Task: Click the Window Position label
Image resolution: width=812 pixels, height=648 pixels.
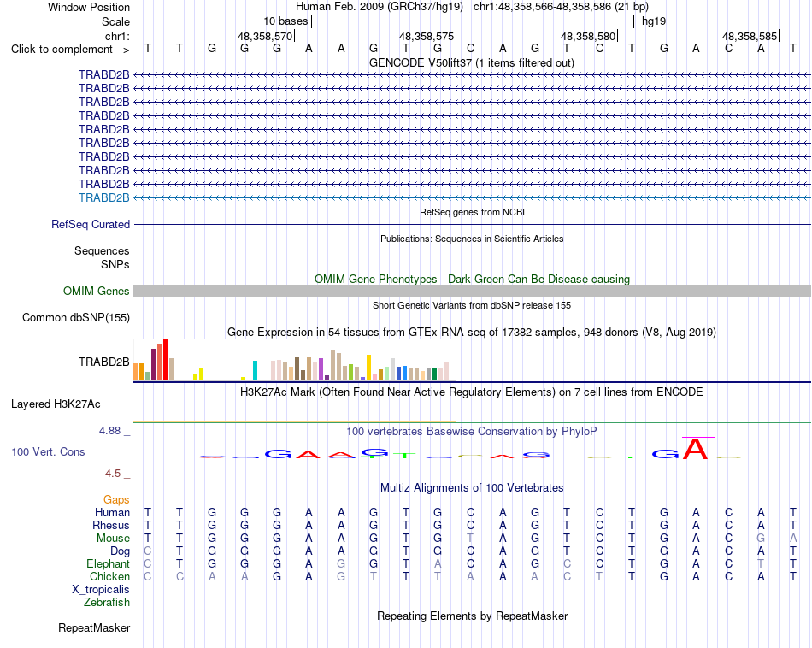Action: tap(89, 7)
